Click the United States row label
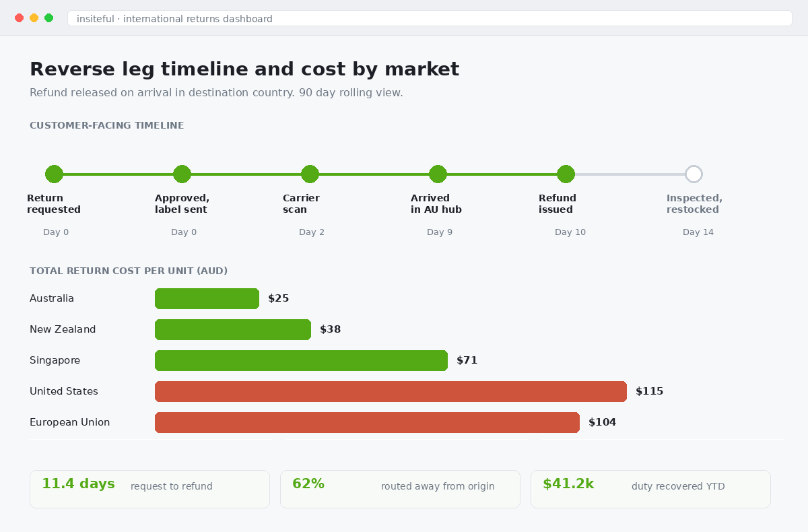This screenshot has height=532, width=808. click(64, 391)
